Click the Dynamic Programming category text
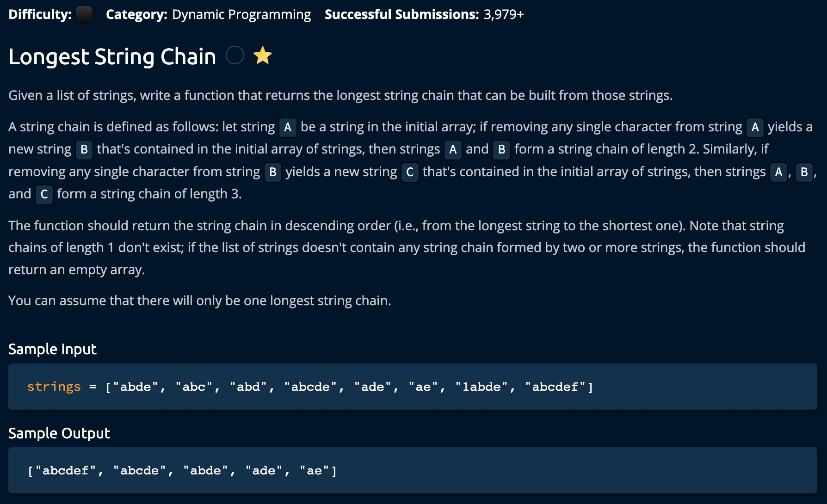The height and width of the screenshot is (504, 827). pyautogui.click(x=241, y=15)
